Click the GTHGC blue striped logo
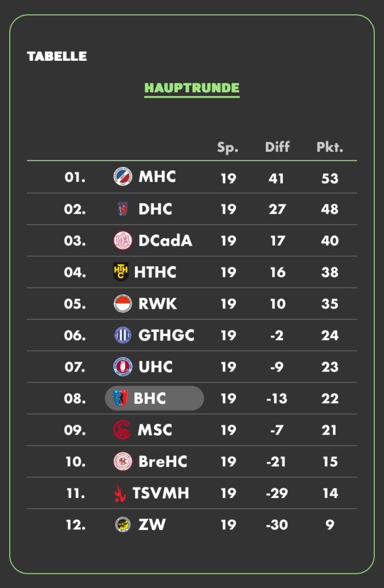The image size is (384, 588). pyautogui.click(x=123, y=335)
